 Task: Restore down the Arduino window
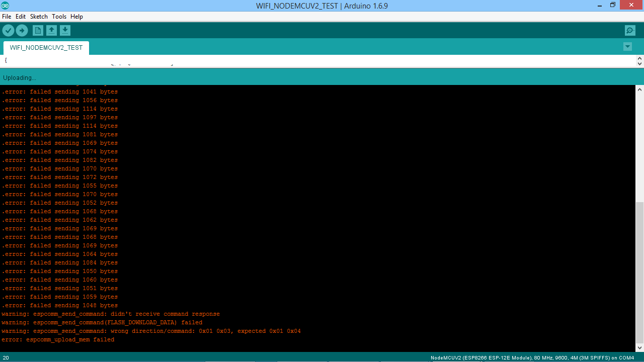(612, 5)
